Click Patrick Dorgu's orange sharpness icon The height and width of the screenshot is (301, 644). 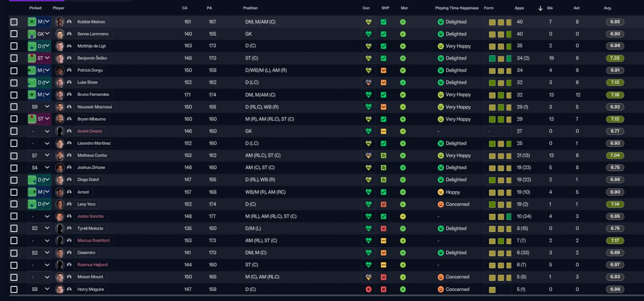tap(383, 70)
